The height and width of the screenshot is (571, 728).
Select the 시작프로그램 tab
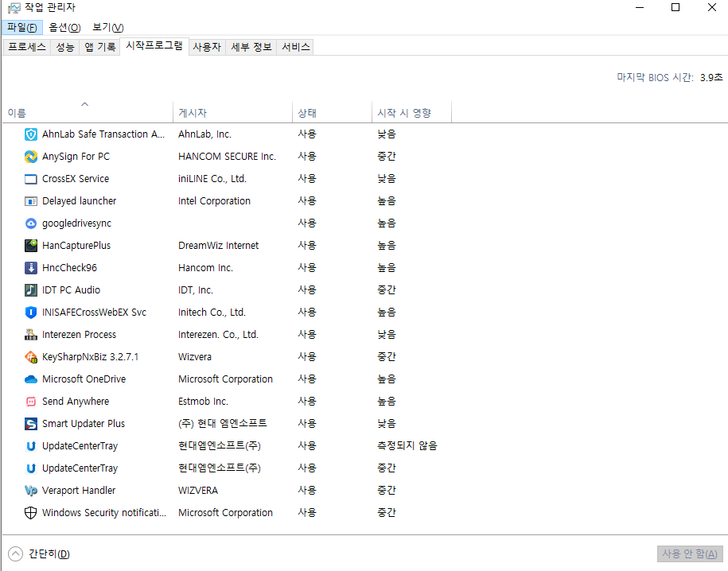tap(154, 46)
